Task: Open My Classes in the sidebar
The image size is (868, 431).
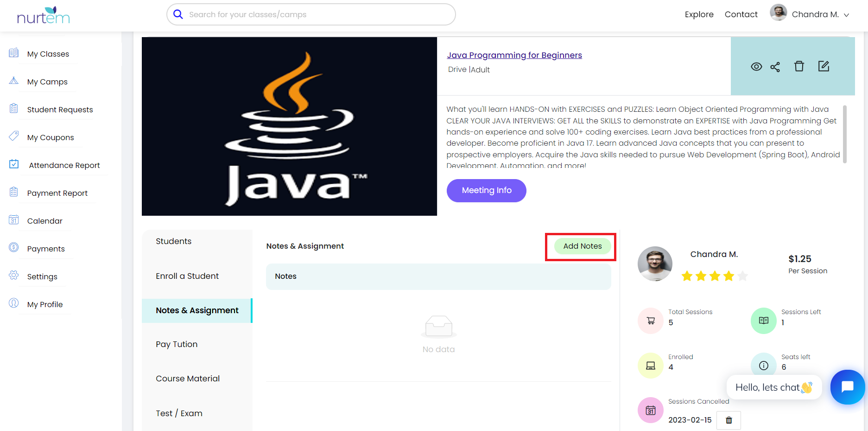Action: pyautogui.click(x=48, y=54)
